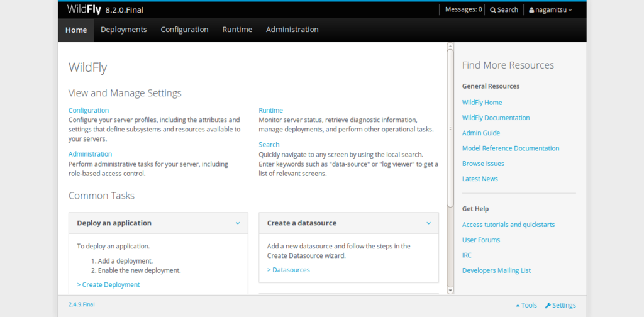Go to the Datasources link
Image resolution: width=644 pixels, height=317 pixels.
click(x=288, y=270)
